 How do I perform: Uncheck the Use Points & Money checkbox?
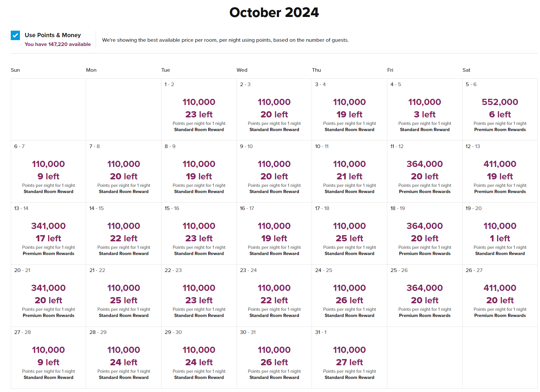coord(15,35)
